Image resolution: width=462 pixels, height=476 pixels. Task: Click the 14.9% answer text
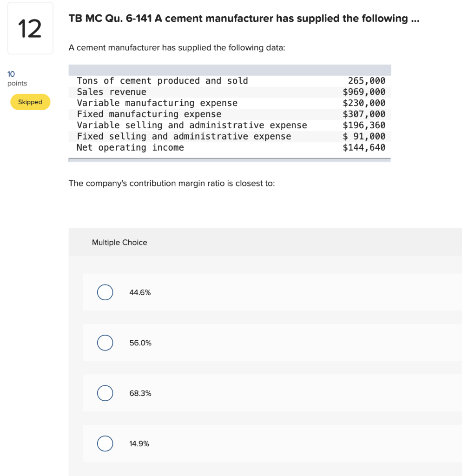(x=139, y=443)
